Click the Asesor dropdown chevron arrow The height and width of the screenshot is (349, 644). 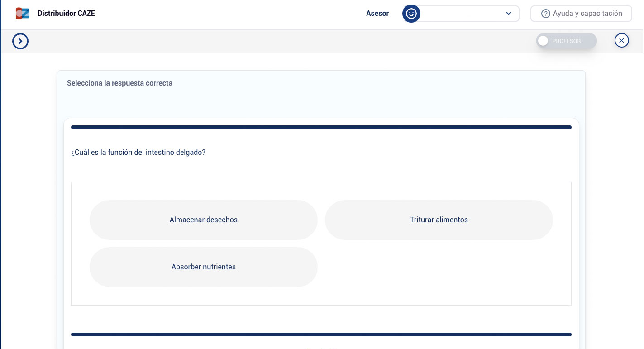click(508, 14)
